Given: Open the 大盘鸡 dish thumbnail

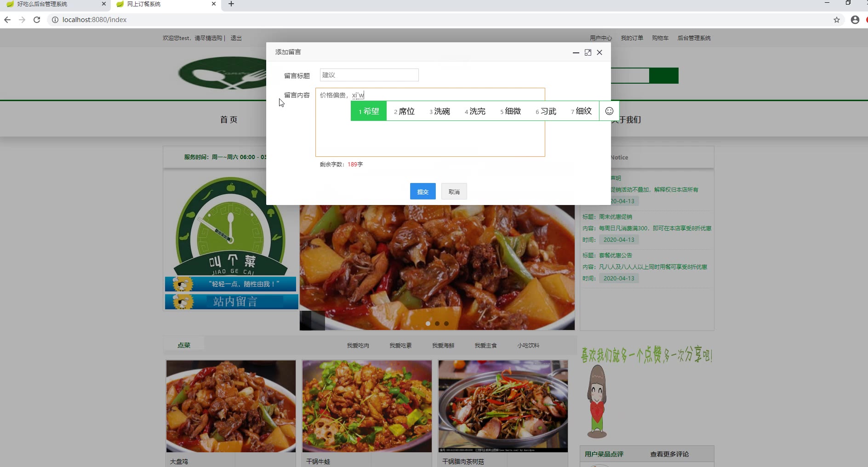Looking at the screenshot, I should click(231, 406).
